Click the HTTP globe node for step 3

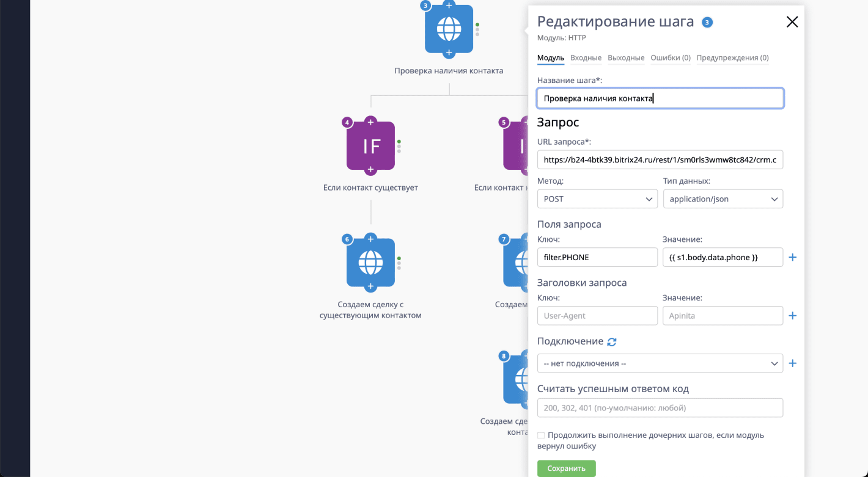click(449, 29)
